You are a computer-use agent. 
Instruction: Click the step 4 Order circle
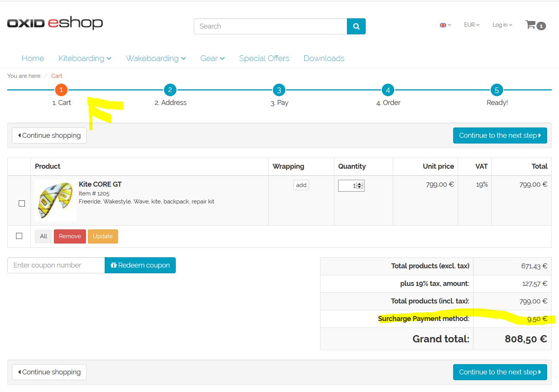pos(388,90)
